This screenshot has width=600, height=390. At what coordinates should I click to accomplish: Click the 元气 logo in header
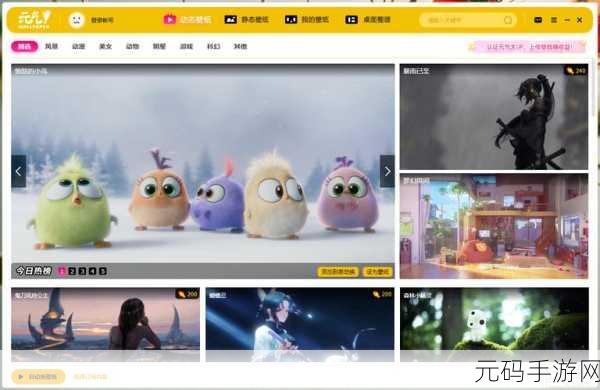coord(34,20)
